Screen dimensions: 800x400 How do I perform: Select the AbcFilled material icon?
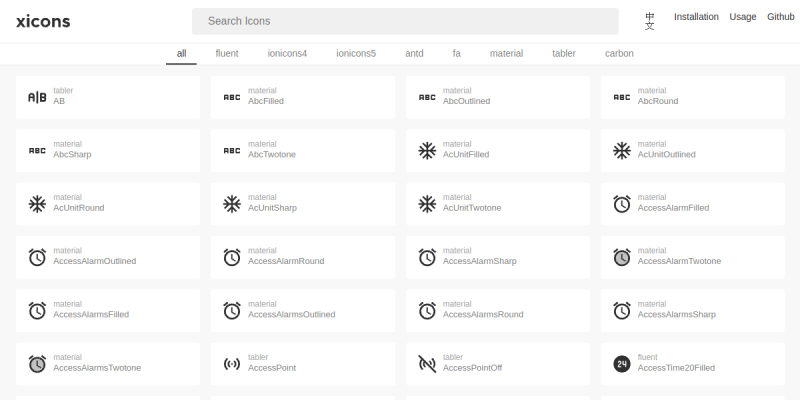[232, 97]
